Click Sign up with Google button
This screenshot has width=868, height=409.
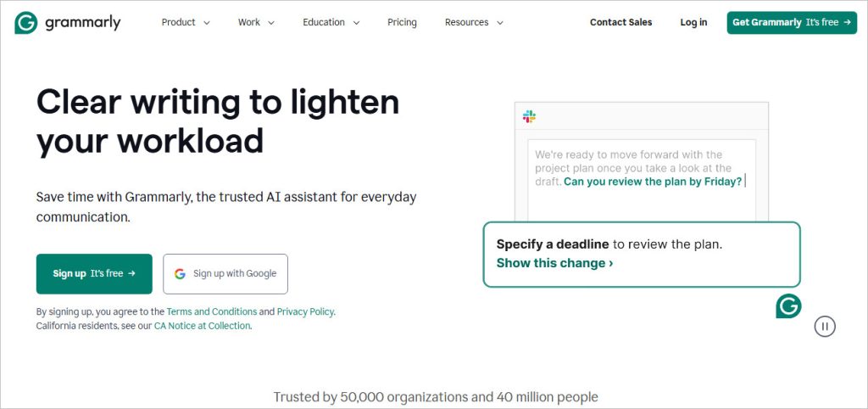pyautogui.click(x=225, y=274)
